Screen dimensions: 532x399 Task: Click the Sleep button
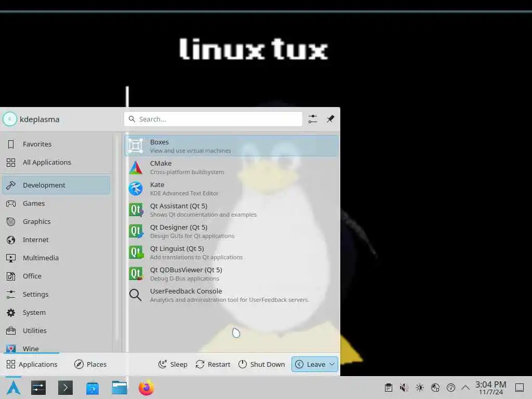(x=172, y=364)
